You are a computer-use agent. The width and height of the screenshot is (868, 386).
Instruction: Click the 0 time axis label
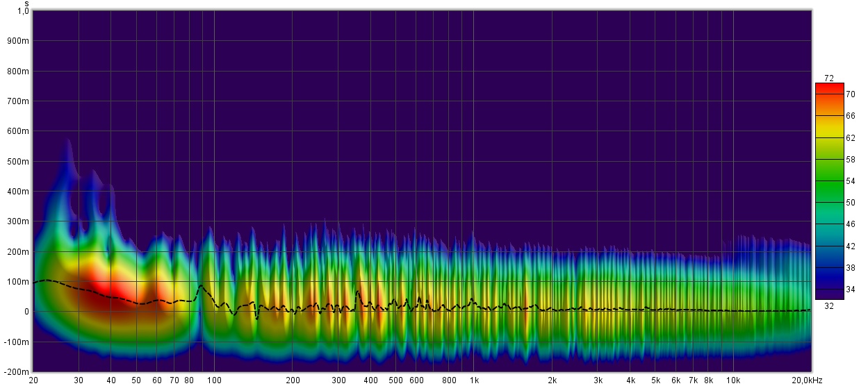tap(27, 312)
